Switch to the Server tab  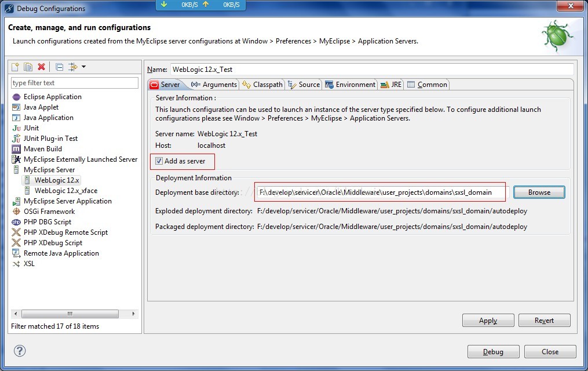165,85
